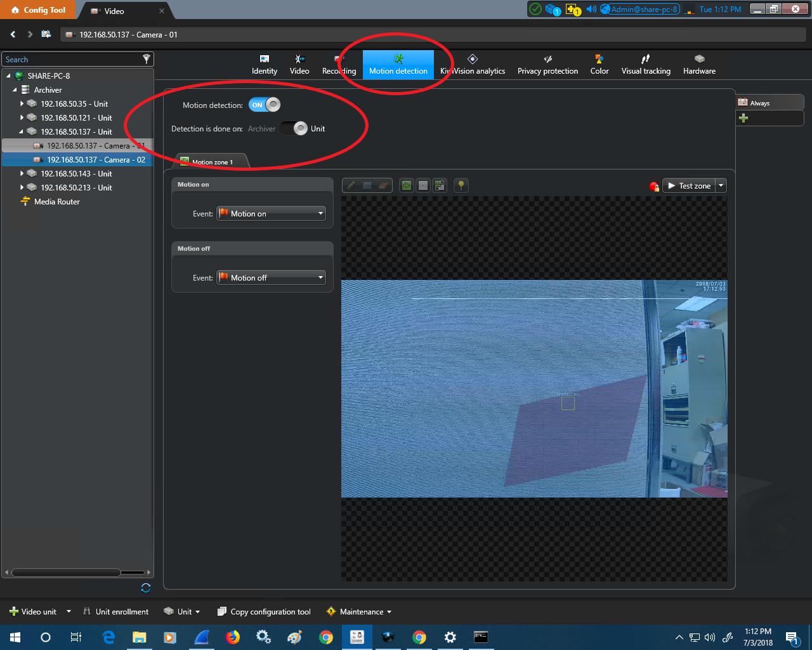Turn off the Motion detection switch
This screenshot has width=812, height=650.
pyautogui.click(x=265, y=105)
